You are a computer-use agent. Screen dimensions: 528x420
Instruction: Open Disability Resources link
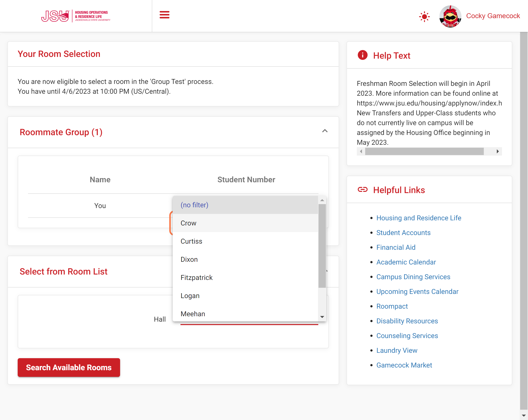pos(407,321)
